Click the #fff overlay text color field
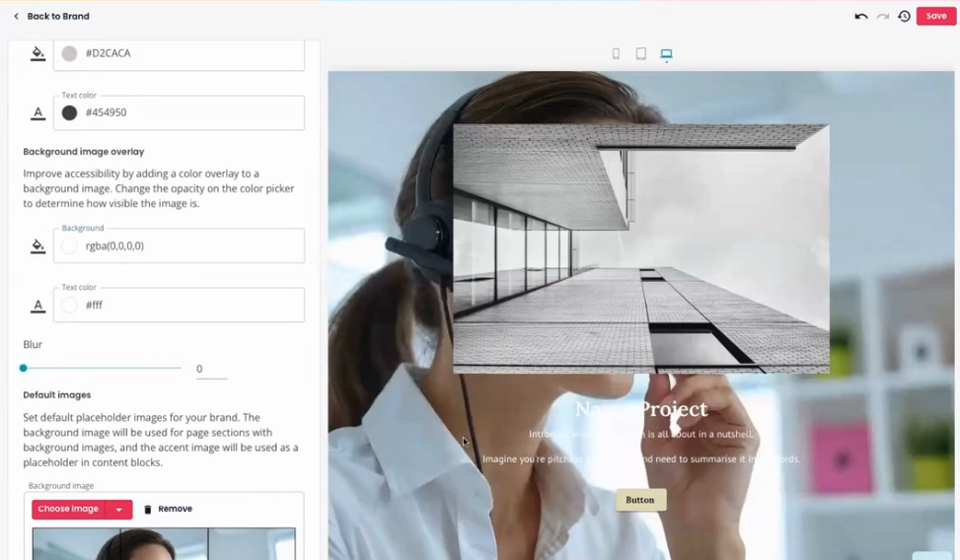Viewport: 960px width, 560px height. 179,305
